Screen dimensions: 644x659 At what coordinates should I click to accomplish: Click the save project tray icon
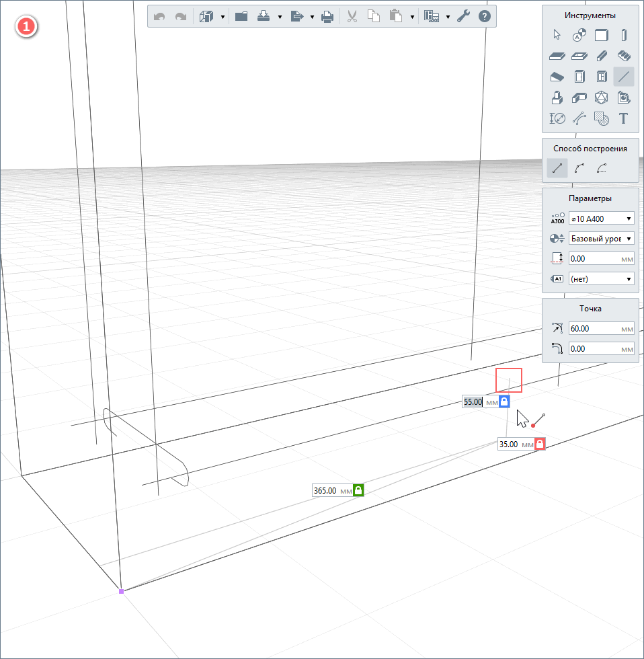[264, 16]
